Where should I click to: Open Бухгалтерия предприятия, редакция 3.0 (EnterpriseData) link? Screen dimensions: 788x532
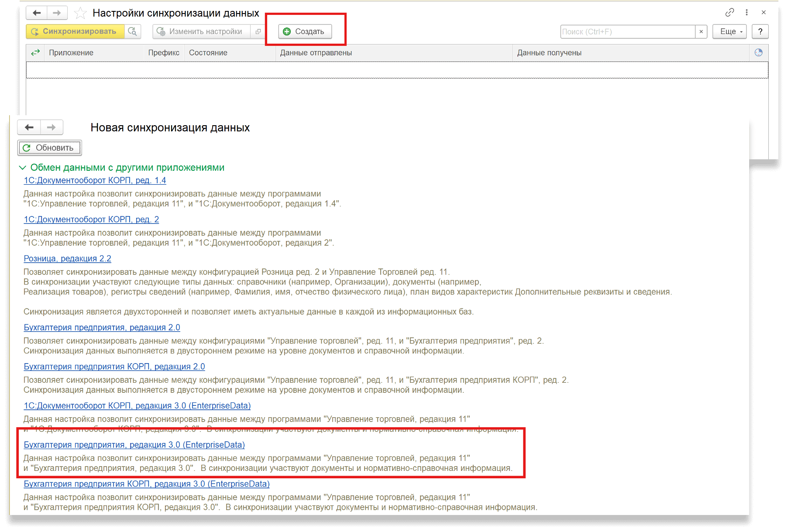(x=134, y=445)
